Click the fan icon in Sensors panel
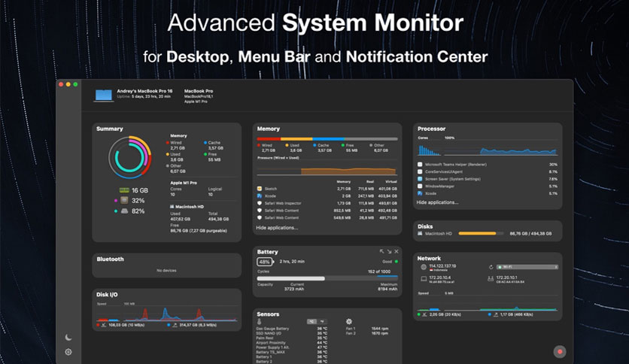629x364 pixels. point(349,321)
